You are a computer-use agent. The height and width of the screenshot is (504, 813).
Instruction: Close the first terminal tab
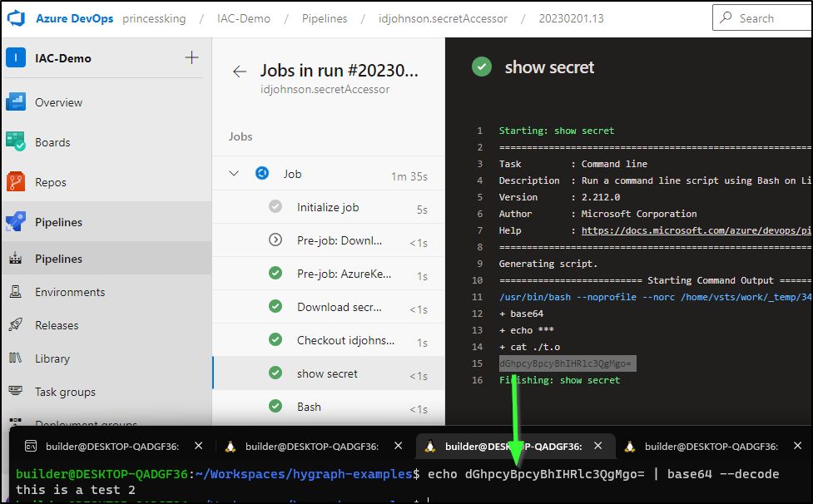tap(199, 446)
